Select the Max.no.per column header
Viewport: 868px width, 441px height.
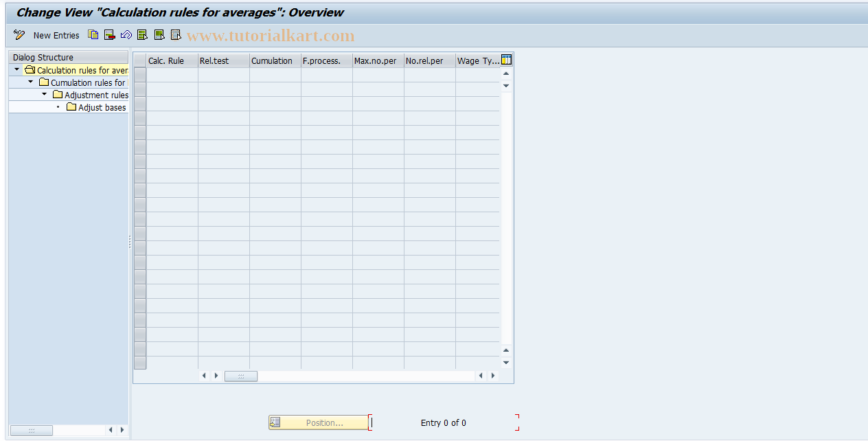[x=378, y=60]
